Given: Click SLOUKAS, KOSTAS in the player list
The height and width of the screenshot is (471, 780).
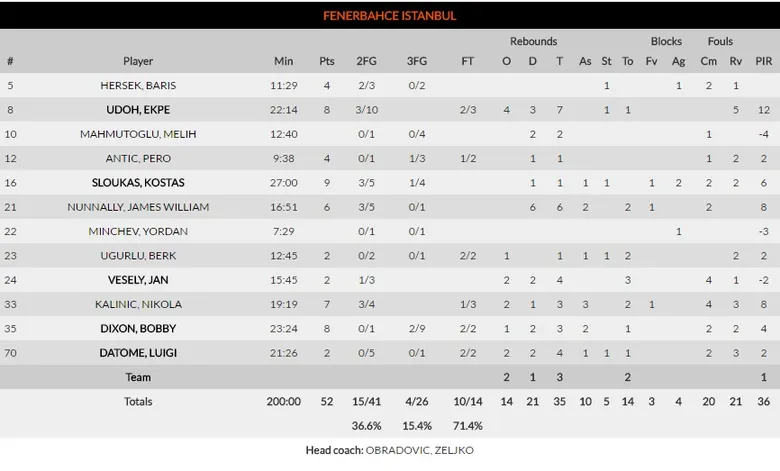Looking at the screenshot, I should point(138,183).
